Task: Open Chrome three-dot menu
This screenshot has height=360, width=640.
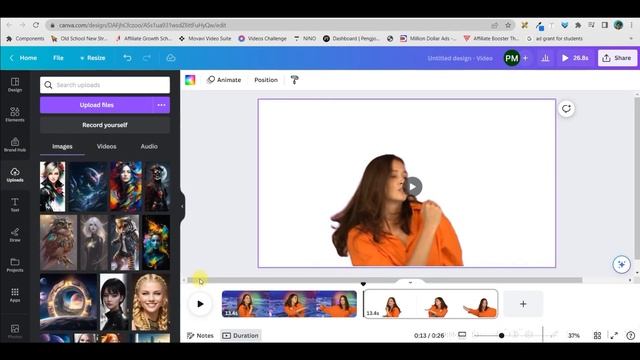Action: tap(631, 25)
